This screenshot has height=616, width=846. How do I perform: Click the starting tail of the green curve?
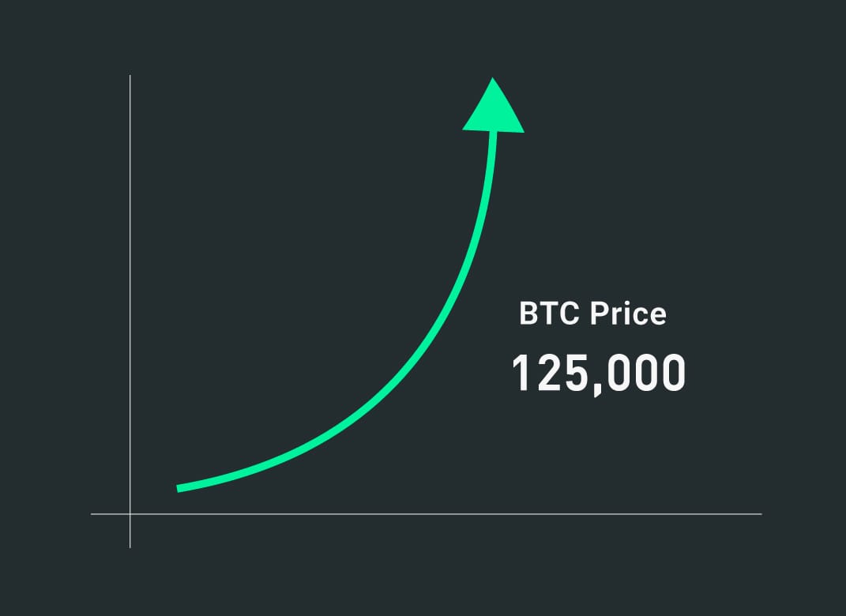180,488
